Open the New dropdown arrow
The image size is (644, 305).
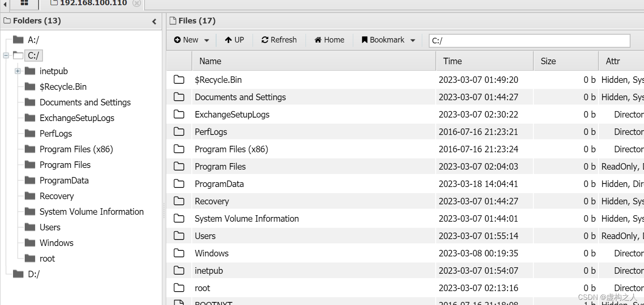[207, 40]
